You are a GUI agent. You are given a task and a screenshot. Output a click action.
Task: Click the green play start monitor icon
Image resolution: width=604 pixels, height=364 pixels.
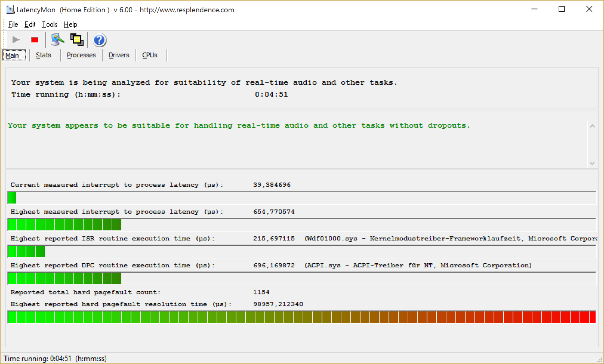(16, 40)
